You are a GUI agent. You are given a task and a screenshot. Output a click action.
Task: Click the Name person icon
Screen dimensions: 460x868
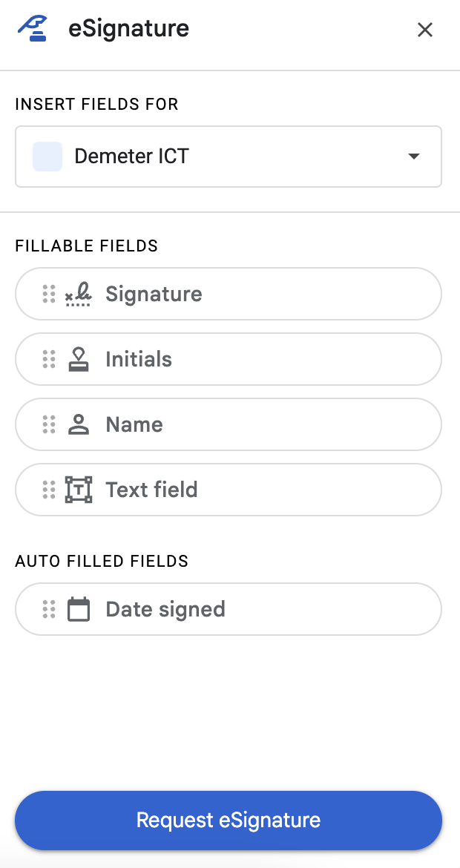pos(78,424)
